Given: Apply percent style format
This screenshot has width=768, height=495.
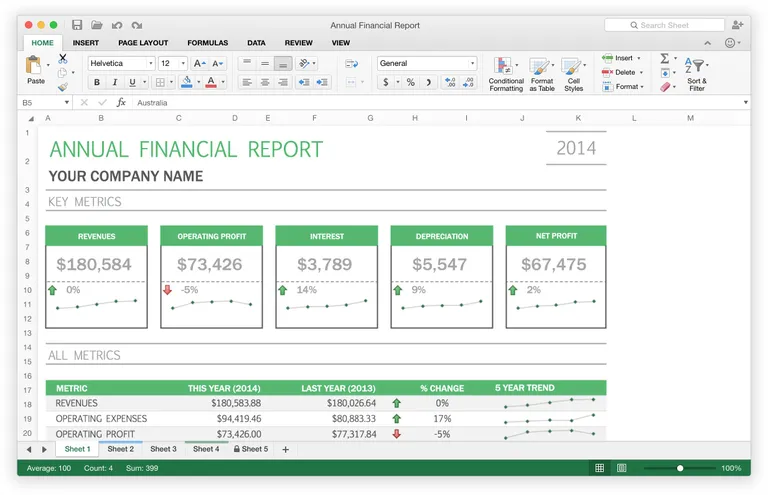Looking at the screenshot, I should coord(410,82).
